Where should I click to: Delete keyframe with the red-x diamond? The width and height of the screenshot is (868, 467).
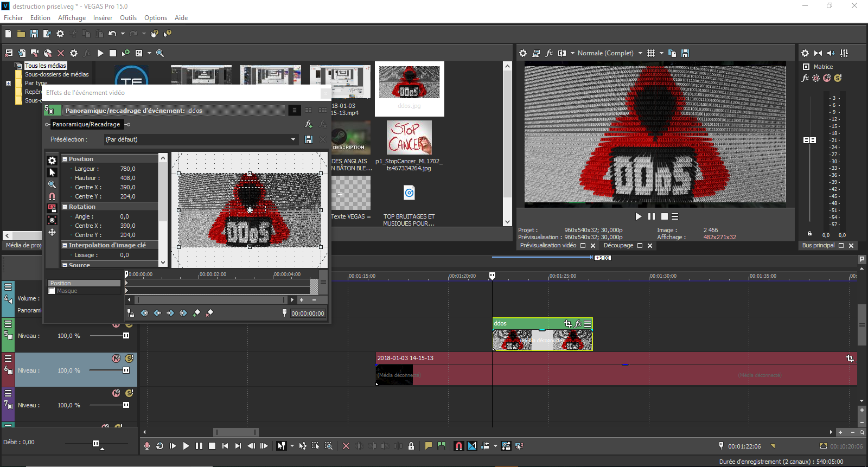(209, 313)
